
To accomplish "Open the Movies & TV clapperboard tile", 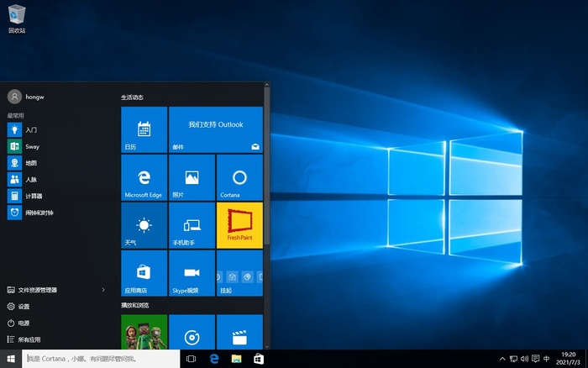I will point(239,332).
